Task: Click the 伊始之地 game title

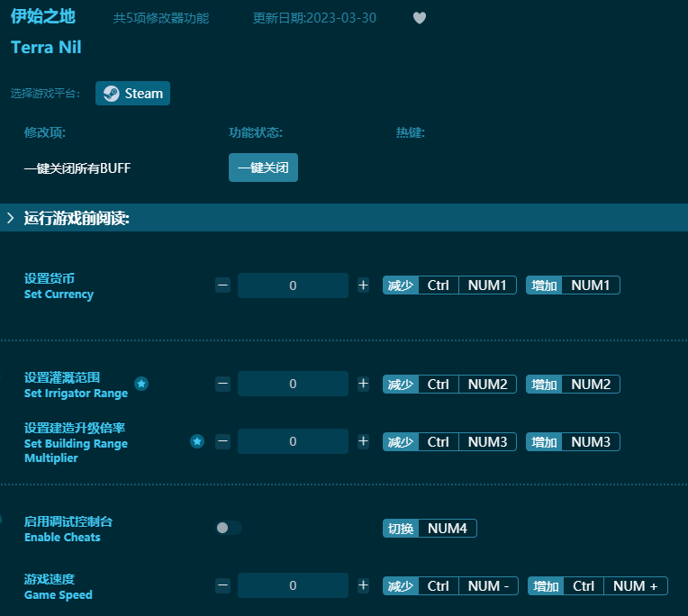Action: [x=43, y=17]
